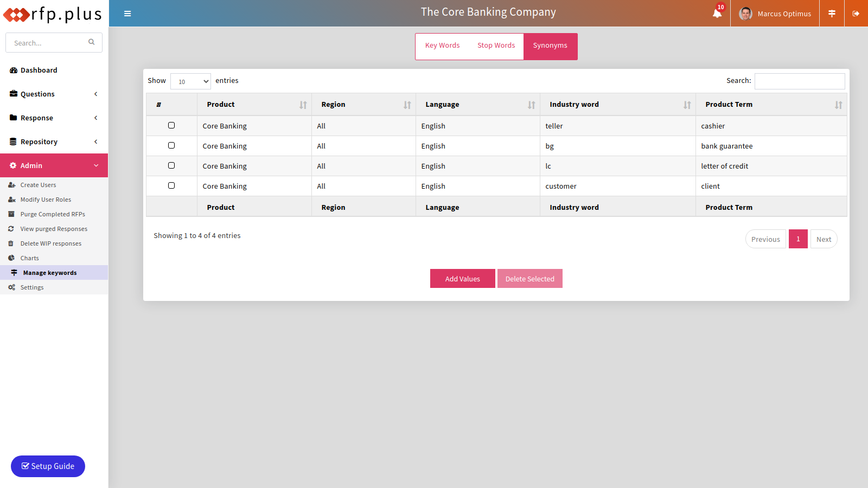
Task: Click the Delete WIP responses trash icon
Action: pyautogui.click(x=11, y=243)
